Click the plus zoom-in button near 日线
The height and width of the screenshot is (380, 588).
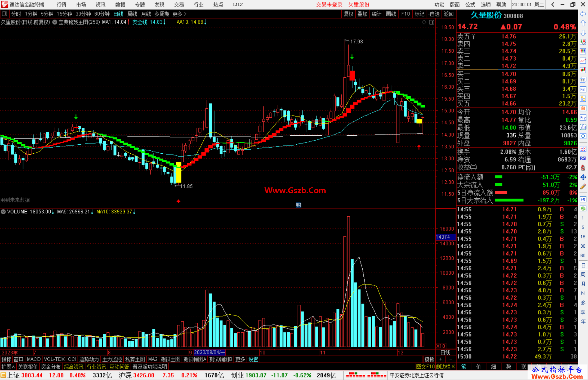coord(441,359)
